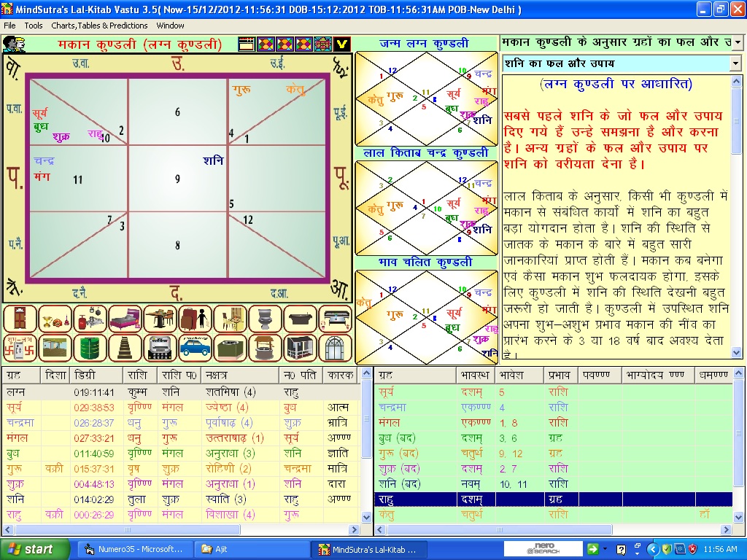Select the लाल किताब चन्द्र कुण्डली chart
Screen dimensions: 747x560
click(426, 208)
